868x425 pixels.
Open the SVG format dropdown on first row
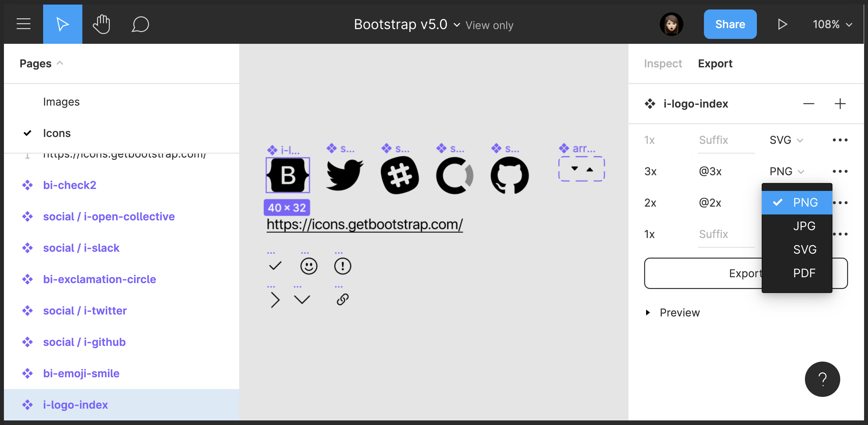click(786, 140)
